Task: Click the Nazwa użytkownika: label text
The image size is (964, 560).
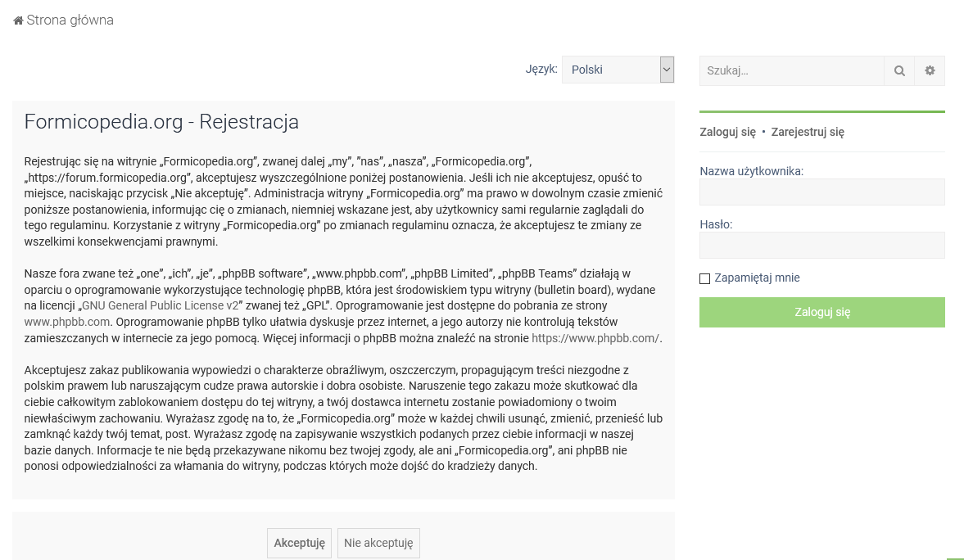Action: coord(751,171)
